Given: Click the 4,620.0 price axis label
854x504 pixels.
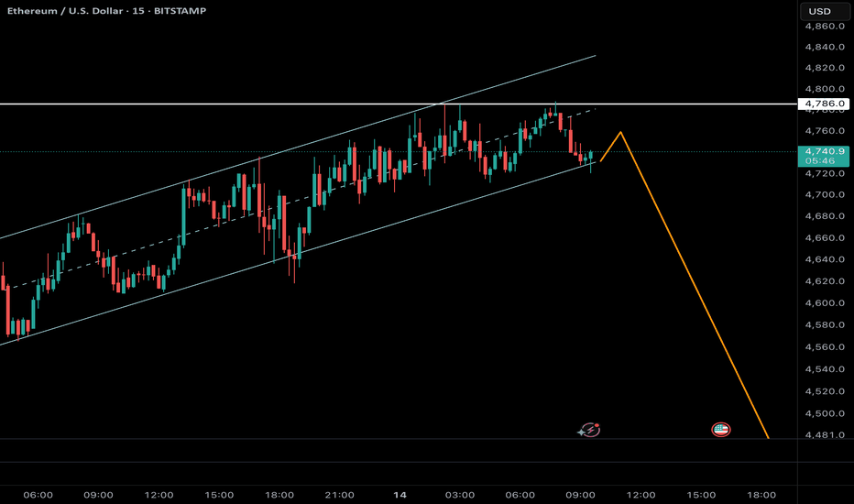Looking at the screenshot, I should (825, 281).
